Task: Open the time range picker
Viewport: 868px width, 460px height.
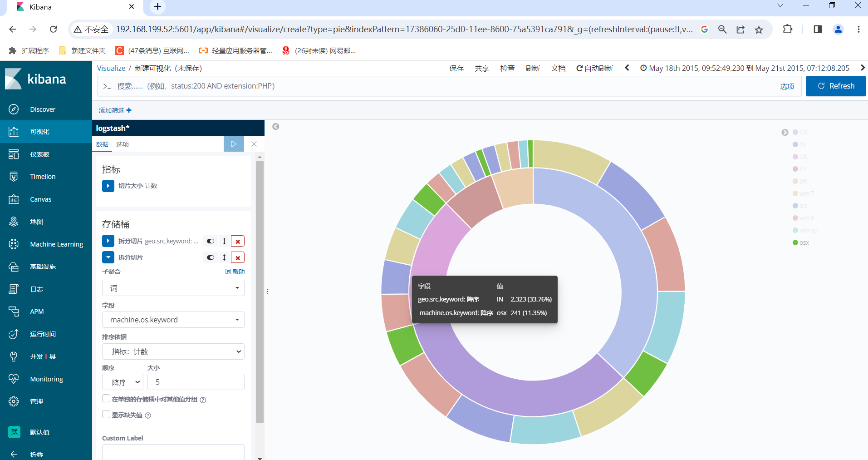Action: click(745, 68)
